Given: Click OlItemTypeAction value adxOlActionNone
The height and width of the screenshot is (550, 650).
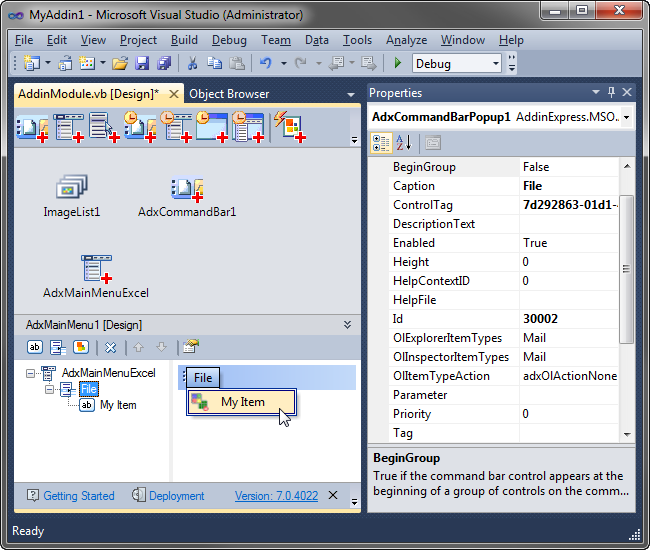Looking at the screenshot, I should (568, 376).
